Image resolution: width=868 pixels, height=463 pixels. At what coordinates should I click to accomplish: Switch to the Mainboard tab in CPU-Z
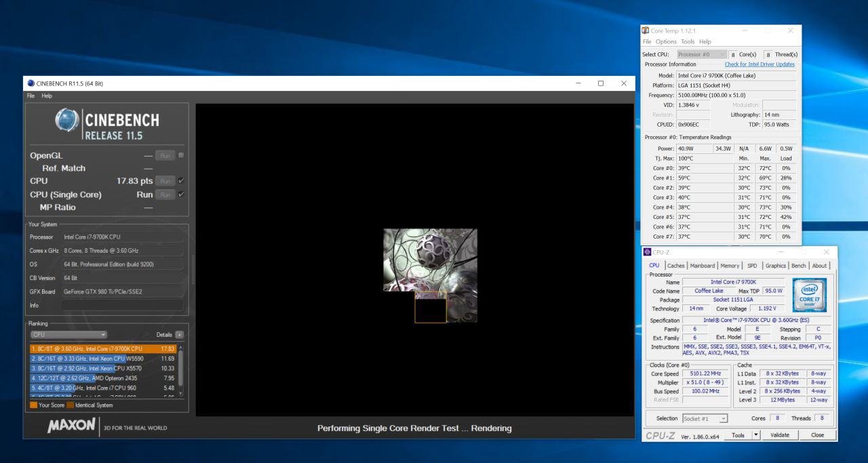(703, 266)
